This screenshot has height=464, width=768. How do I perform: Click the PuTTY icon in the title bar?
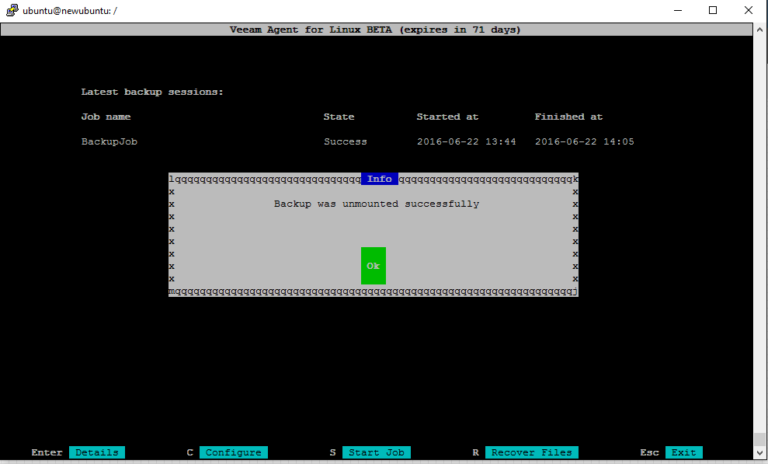pyautogui.click(x=12, y=10)
